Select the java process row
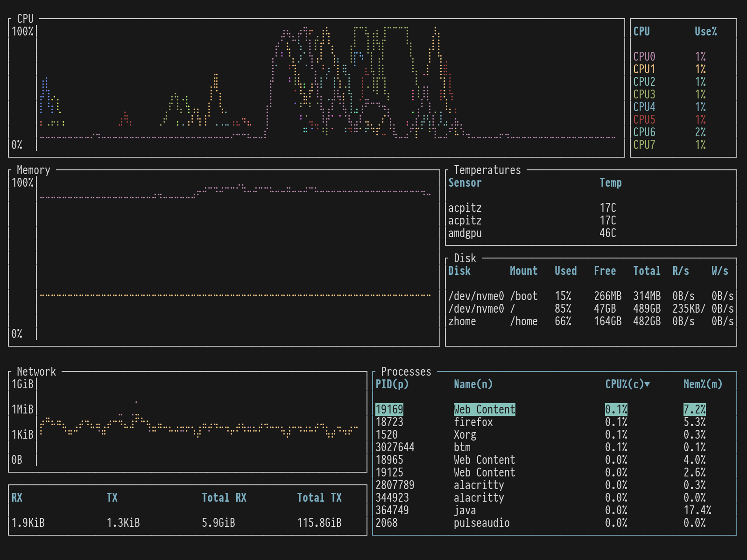The image size is (747, 560). (555, 510)
